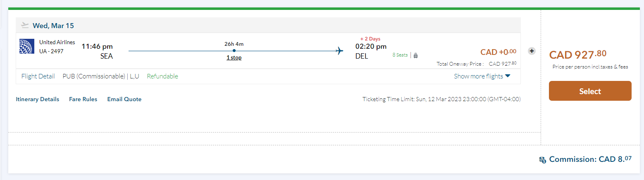Expand fare details with the plus icon
The height and width of the screenshot is (180, 644).
(x=532, y=51)
